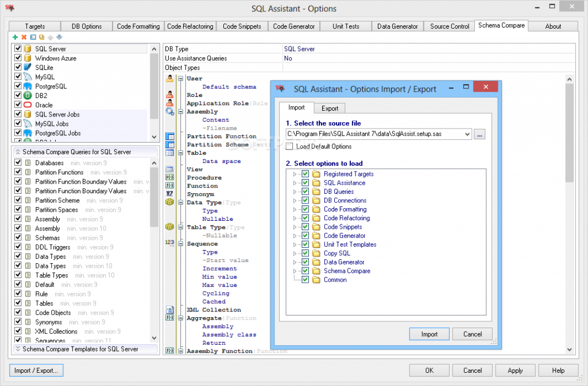Click the browse ellipsis button for source file
The image size is (588, 386).
point(480,134)
